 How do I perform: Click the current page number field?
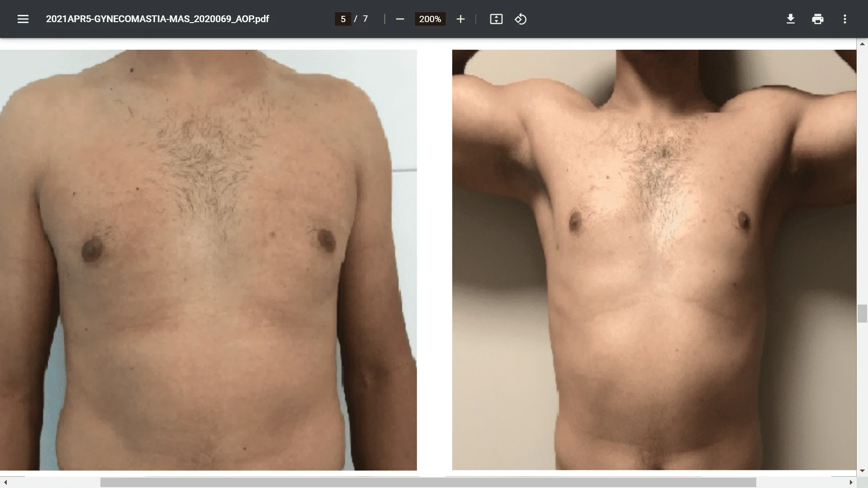(343, 19)
